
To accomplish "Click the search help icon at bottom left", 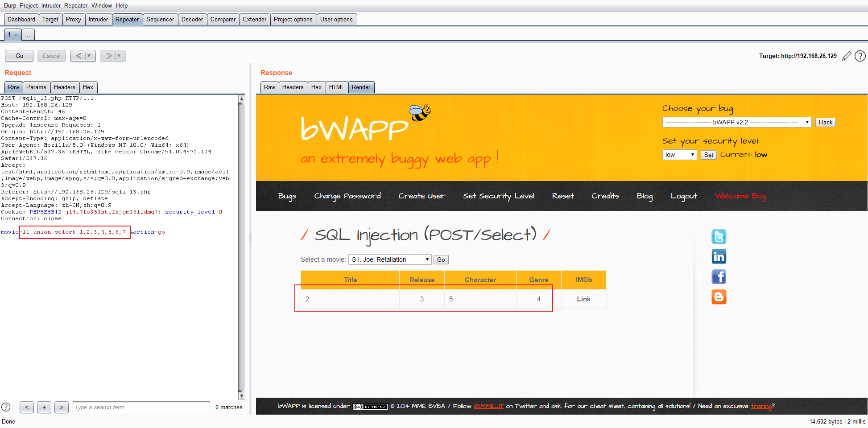I will point(6,407).
